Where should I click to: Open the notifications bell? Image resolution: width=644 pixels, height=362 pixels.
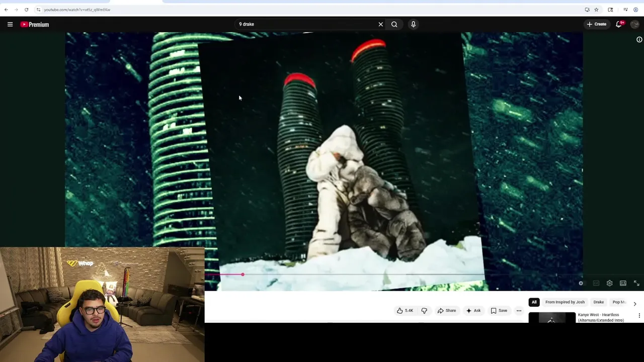619,24
